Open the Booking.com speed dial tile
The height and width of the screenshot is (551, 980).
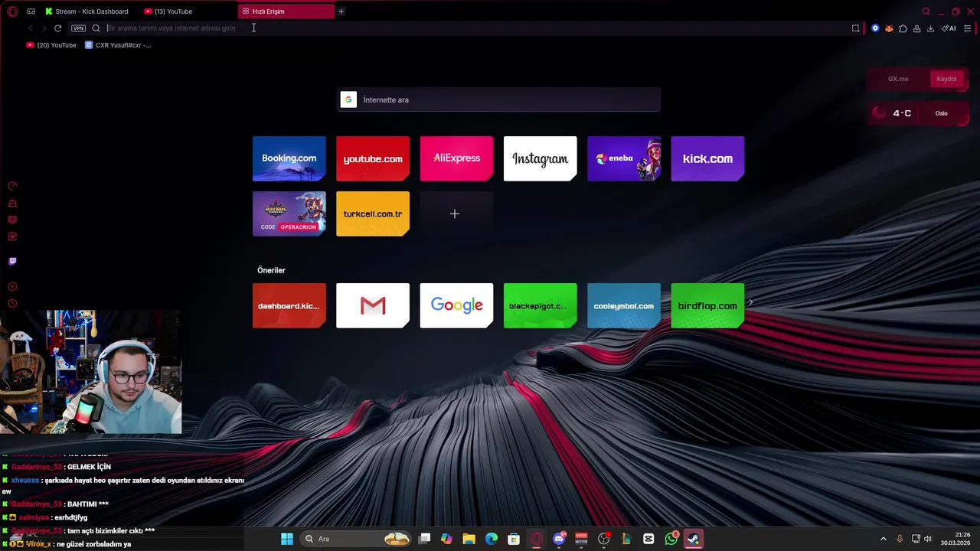[x=289, y=158]
